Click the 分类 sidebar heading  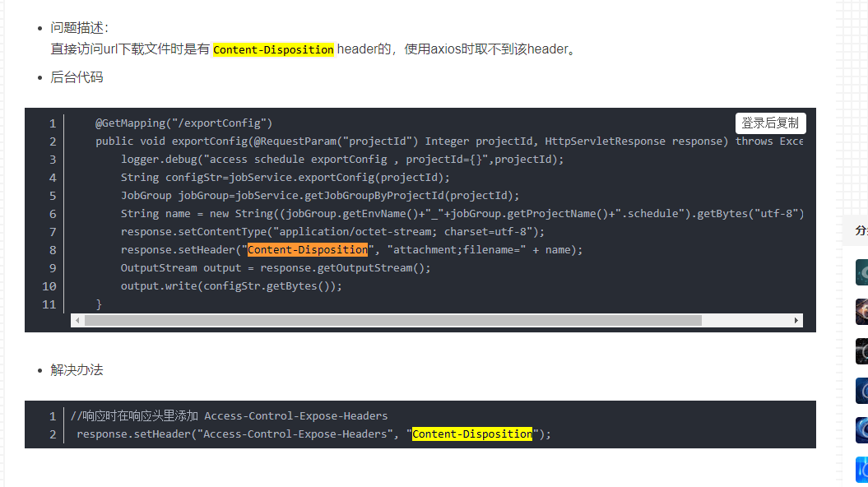[x=861, y=230]
